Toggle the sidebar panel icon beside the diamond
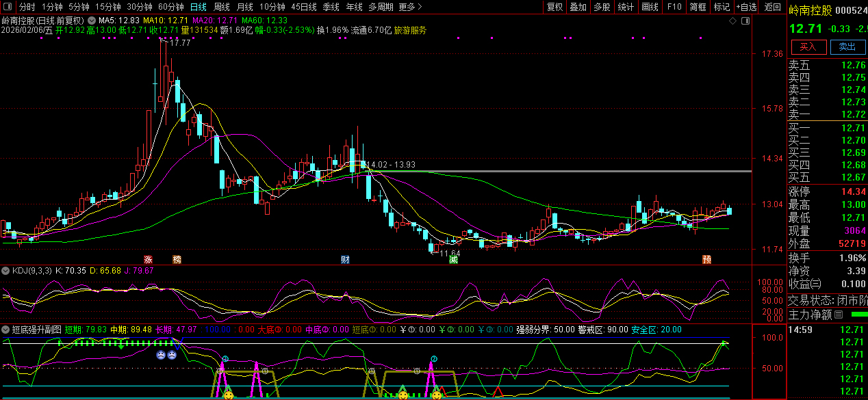 [745, 21]
